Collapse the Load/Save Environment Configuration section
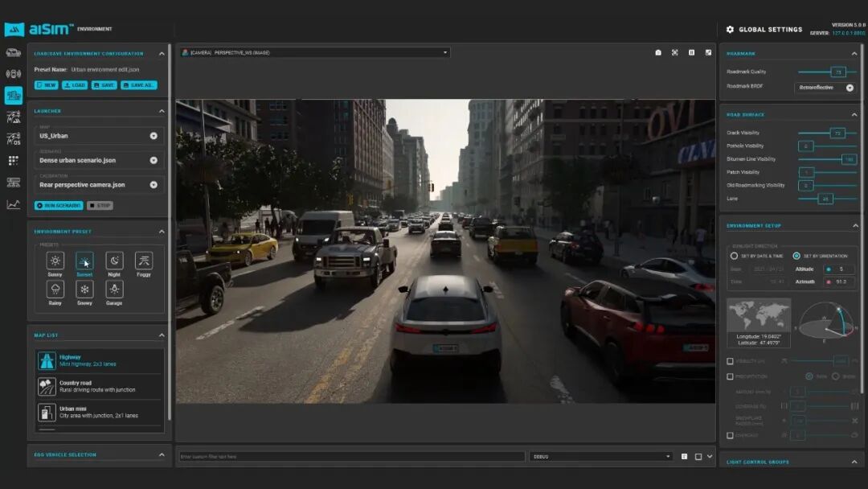The image size is (868, 489). (x=162, y=54)
